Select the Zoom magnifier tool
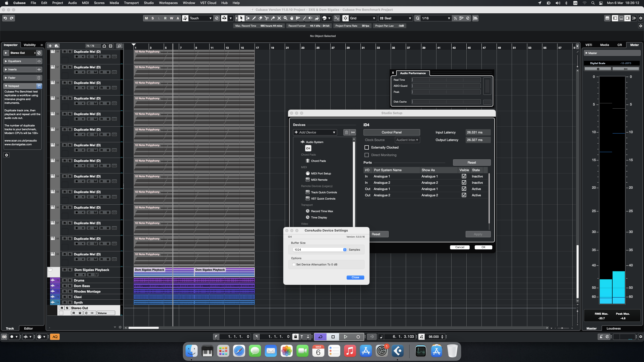The width and height of the screenshot is (644, 362). click(x=286, y=18)
